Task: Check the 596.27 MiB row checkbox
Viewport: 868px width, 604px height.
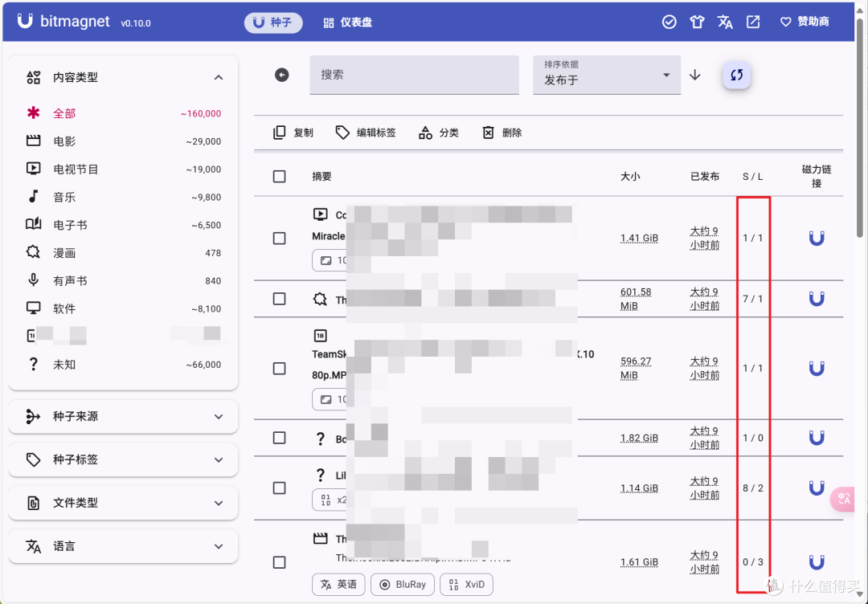Action: [x=280, y=369]
